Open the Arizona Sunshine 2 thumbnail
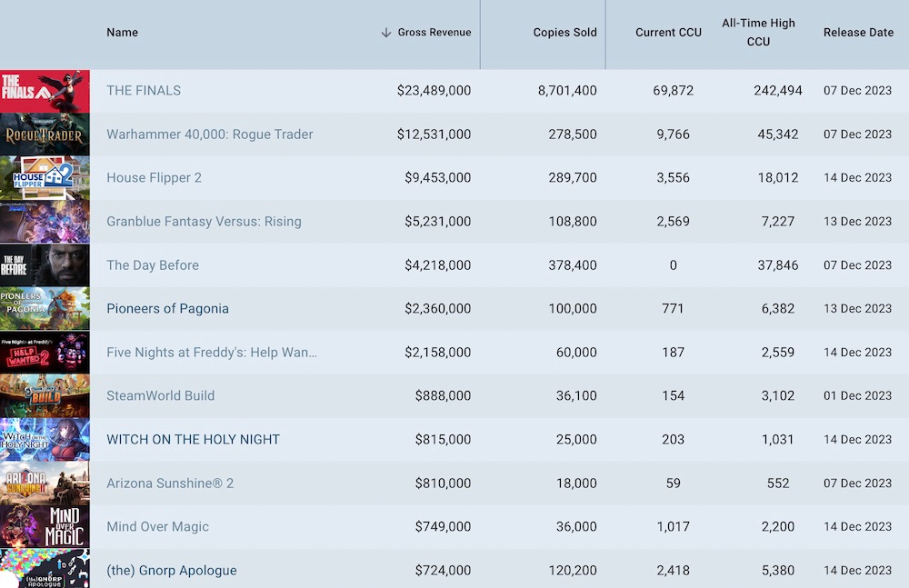 point(45,483)
